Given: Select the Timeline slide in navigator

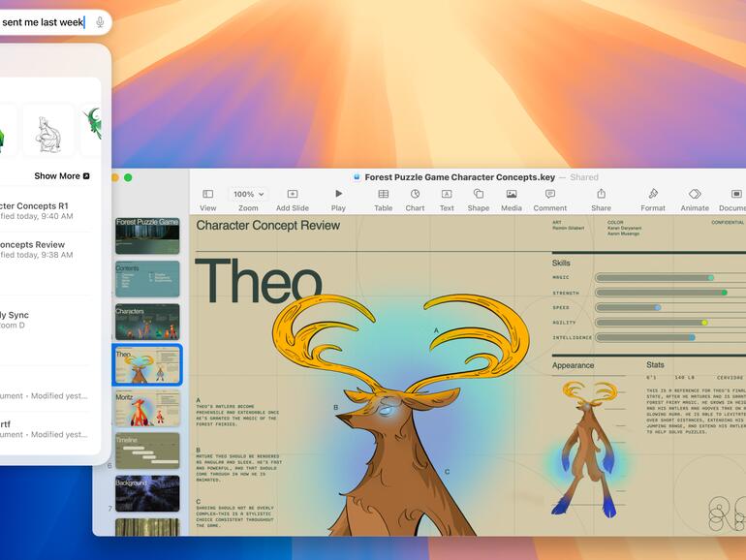Looking at the screenshot, I should (x=147, y=451).
